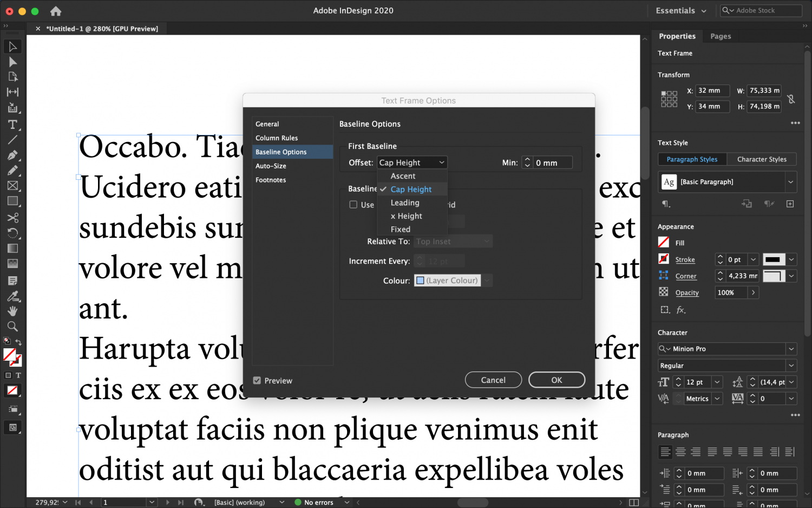Click the Fill color swatch in Appearance

(664, 243)
